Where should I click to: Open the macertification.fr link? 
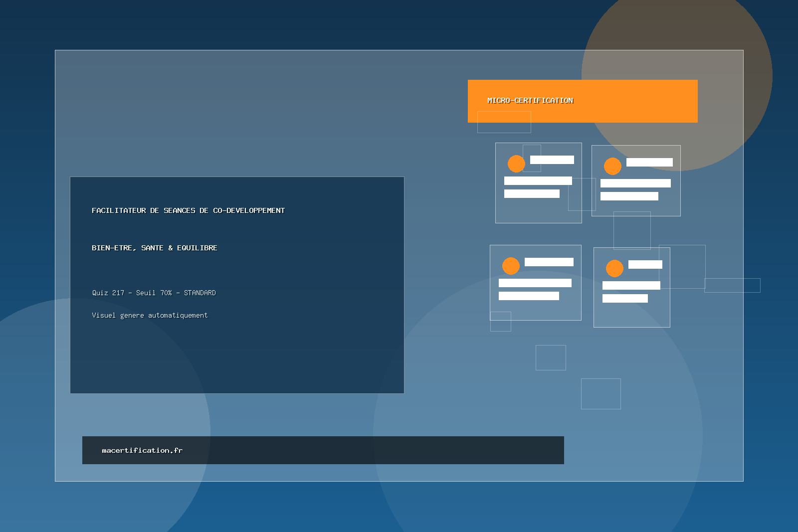(x=142, y=450)
